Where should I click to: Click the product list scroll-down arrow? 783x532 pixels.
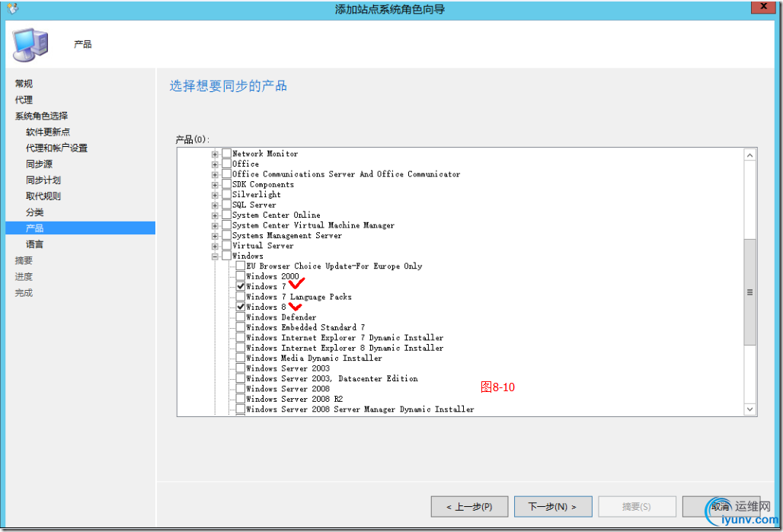pyautogui.click(x=749, y=409)
